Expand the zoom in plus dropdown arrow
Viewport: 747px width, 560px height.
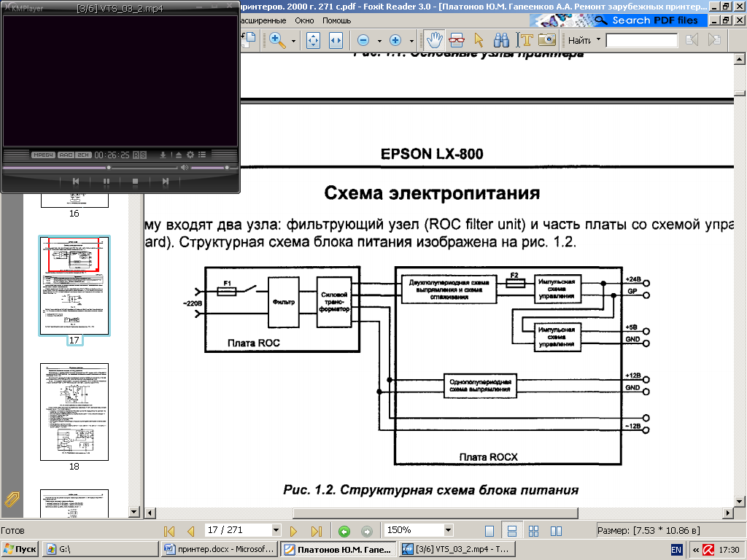[x=411, y=41]
